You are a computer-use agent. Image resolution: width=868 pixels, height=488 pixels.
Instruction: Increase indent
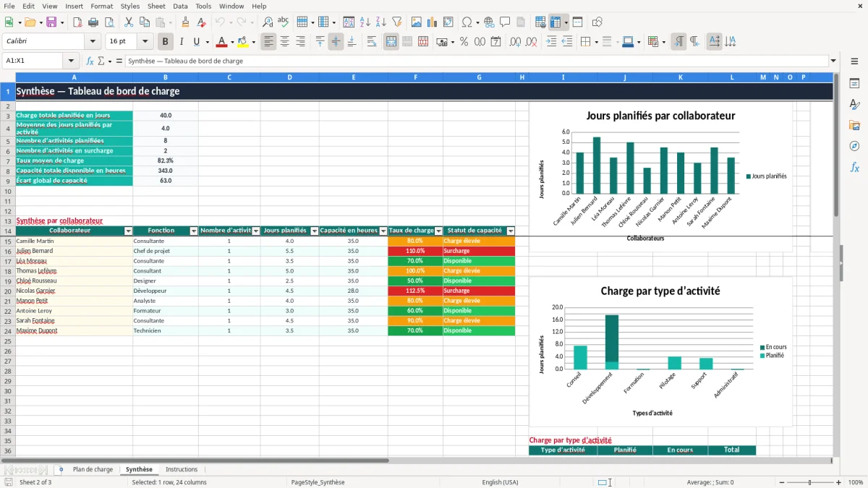pyautogui.click(x=551, y=42)
